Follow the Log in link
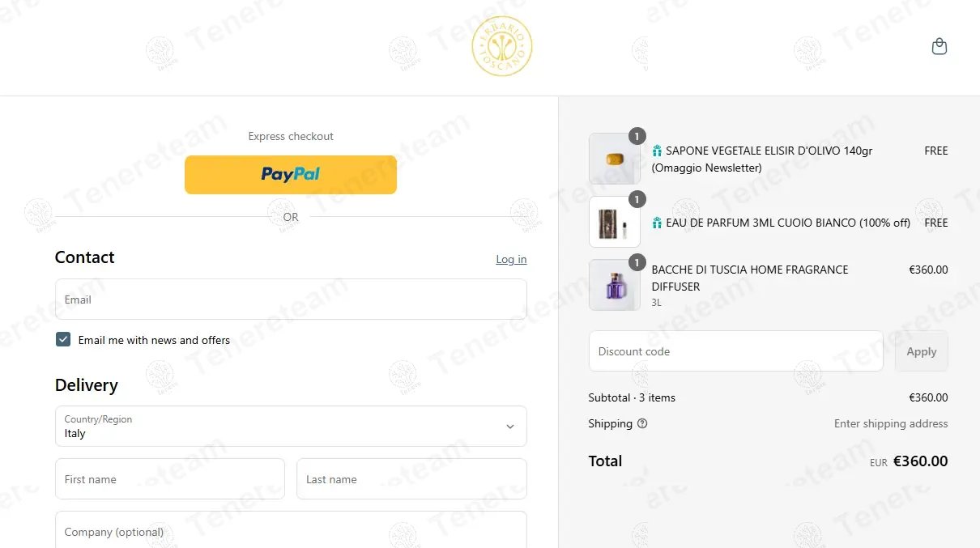The image size is (980, 548). [x=511, y=259]
